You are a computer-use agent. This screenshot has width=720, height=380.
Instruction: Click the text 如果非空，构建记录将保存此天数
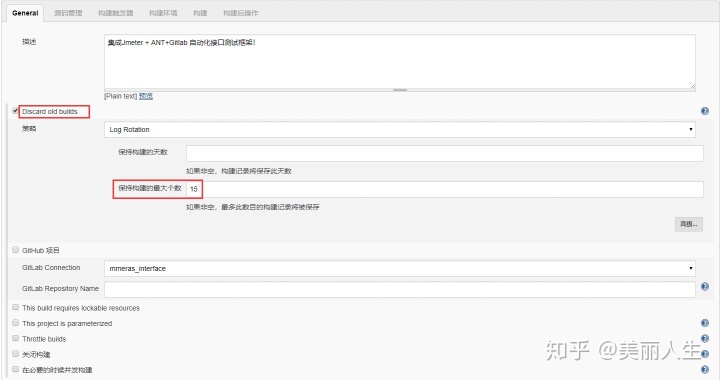[x=239, y=171]
